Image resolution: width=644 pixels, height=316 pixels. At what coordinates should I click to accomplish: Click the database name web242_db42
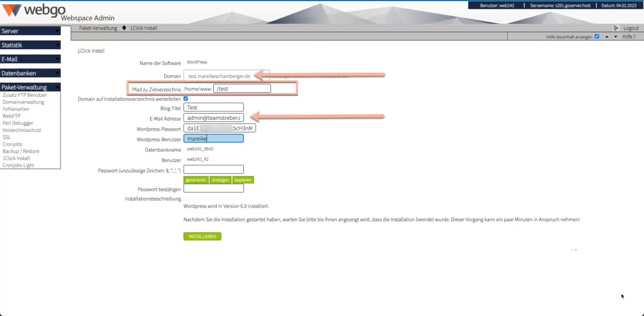(200, 150)
